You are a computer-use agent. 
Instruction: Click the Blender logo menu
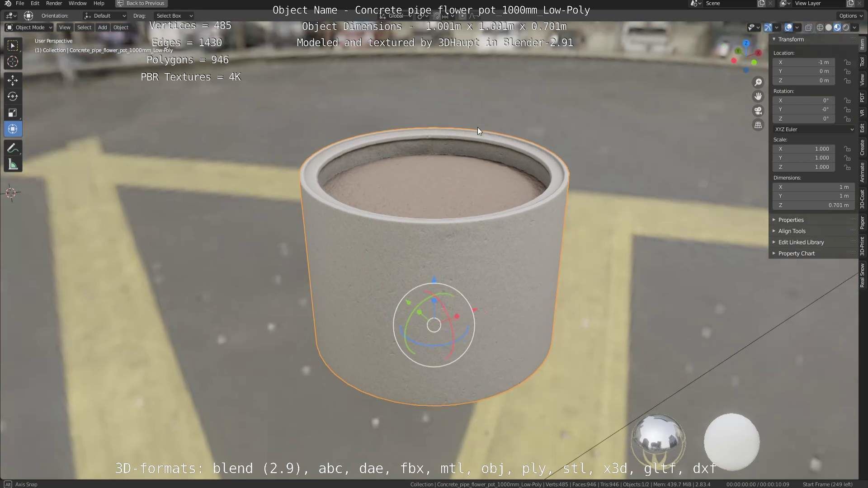coord(7,3)
